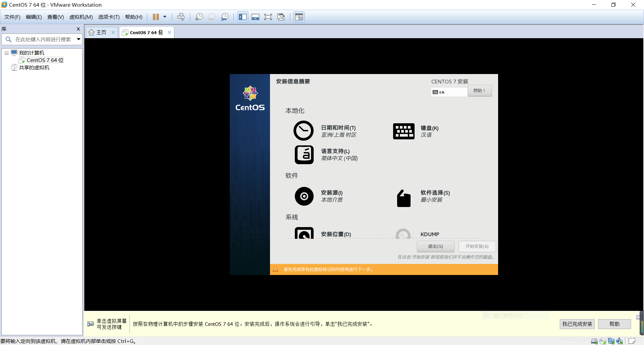
Task: Open the 选项卡(T) menu
Action: click(109, 17)
